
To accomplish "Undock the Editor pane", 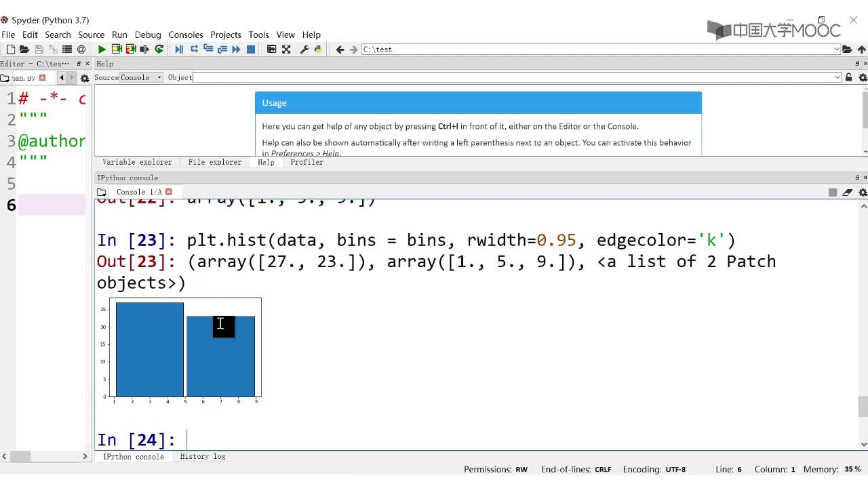I will pos(79,64).
